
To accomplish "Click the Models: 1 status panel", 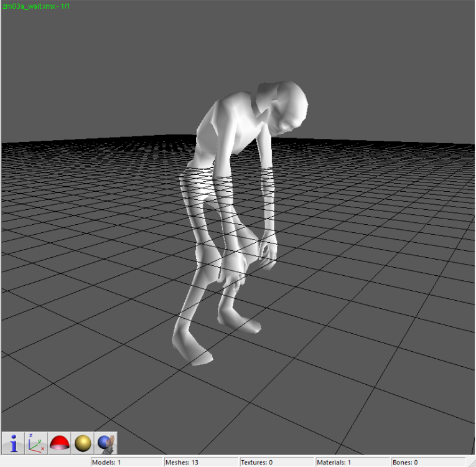I will (126, 462).
